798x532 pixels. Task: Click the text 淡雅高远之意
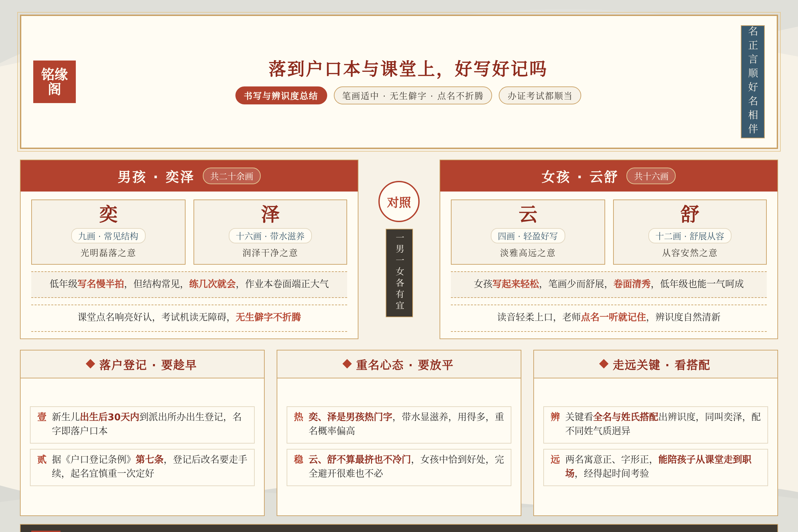click(528, 253)
